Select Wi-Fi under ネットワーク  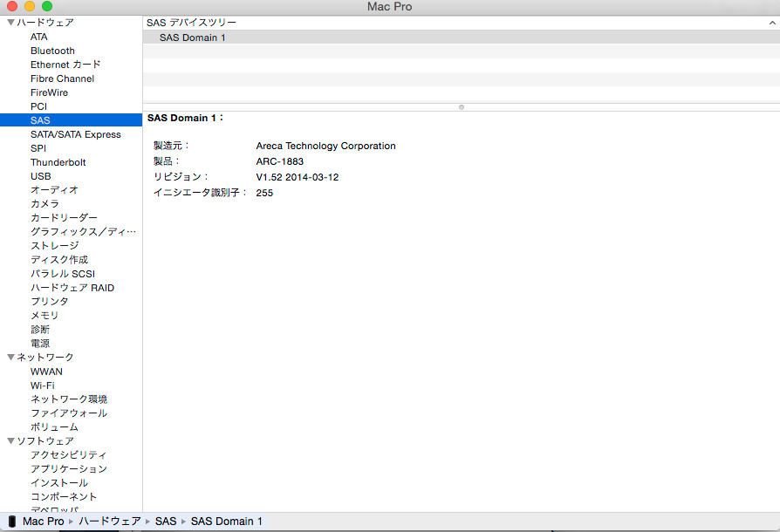(x=42, y=385)
